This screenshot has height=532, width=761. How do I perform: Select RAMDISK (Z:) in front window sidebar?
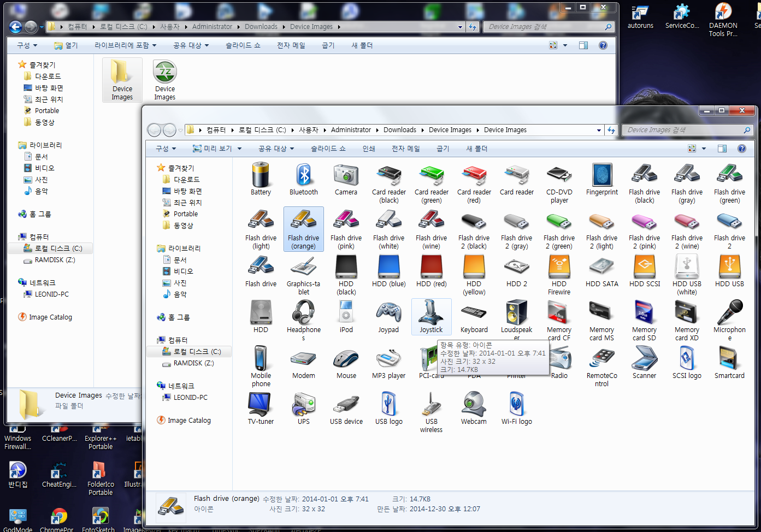point(188,363)
